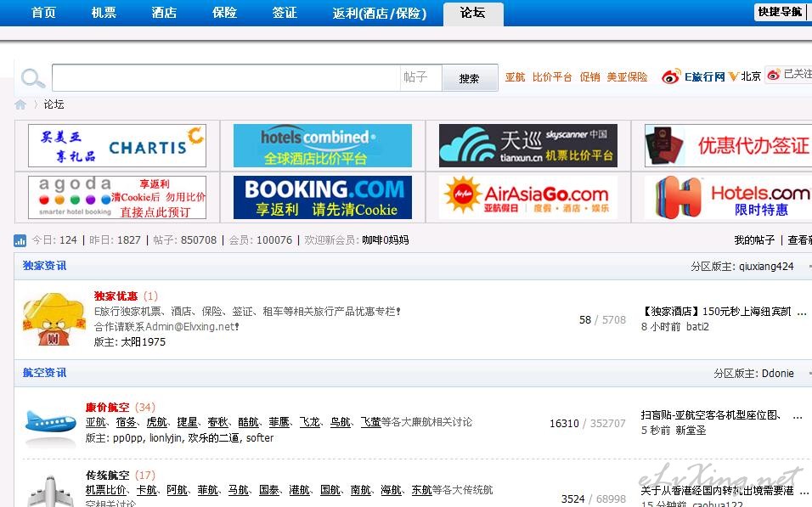Open the 签证 navigation item
This screenshot has height=507, width=812.
(285, 13)
